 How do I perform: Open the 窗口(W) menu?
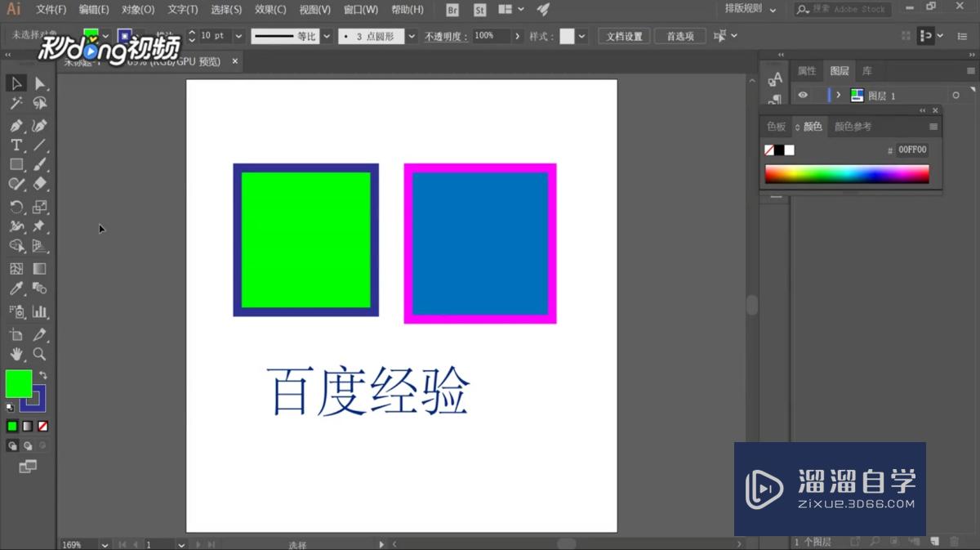(360, 9)
